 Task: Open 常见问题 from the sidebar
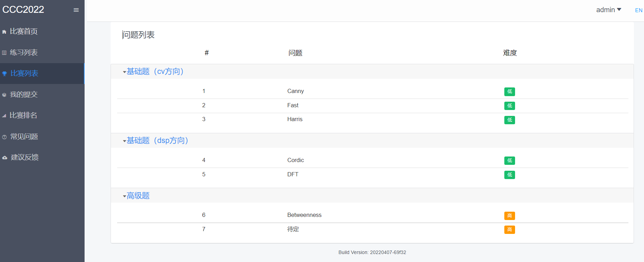(24, 136)
